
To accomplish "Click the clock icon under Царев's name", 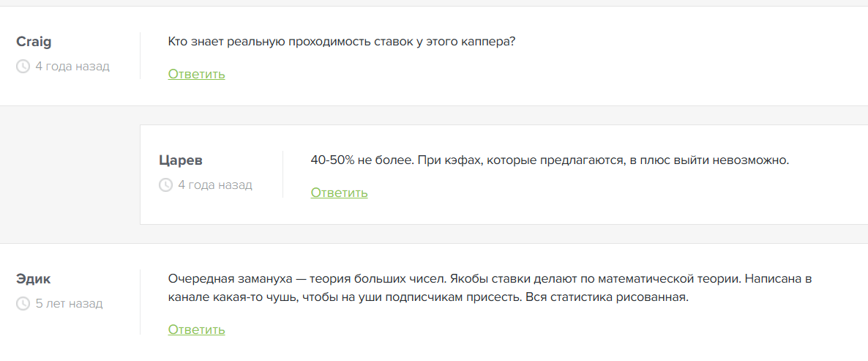I will point(165,185).
